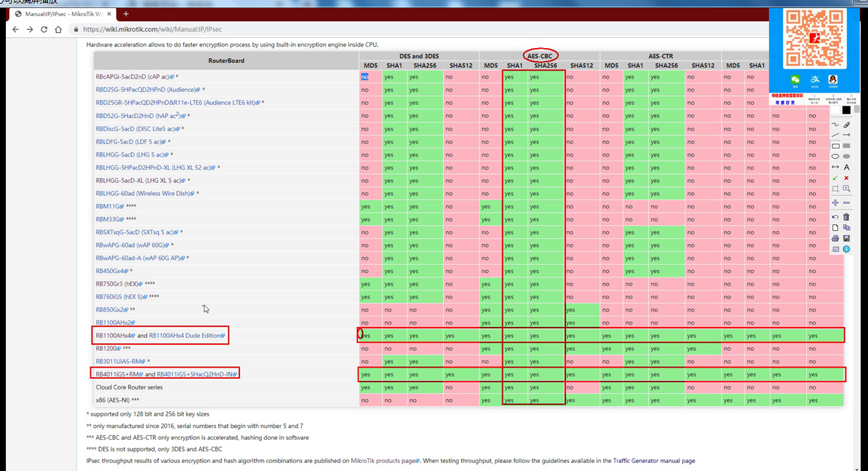Select the highlighter marker tool
This screenshot has width=868, height=471.
pyautogui.click(x=846, y=124)
